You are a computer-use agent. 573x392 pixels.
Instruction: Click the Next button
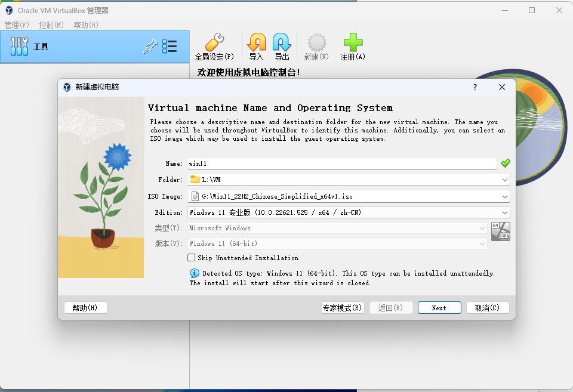pos(439,308)
